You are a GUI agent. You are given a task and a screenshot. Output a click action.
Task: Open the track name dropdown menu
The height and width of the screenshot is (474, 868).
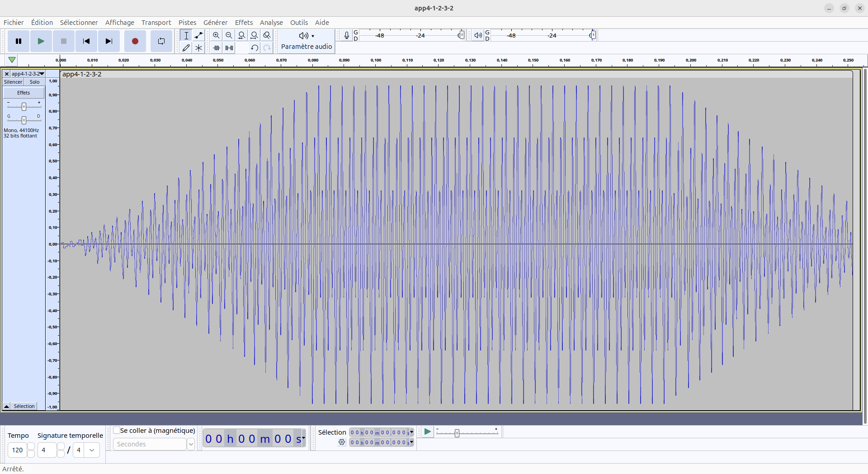[x=28, y=74]
